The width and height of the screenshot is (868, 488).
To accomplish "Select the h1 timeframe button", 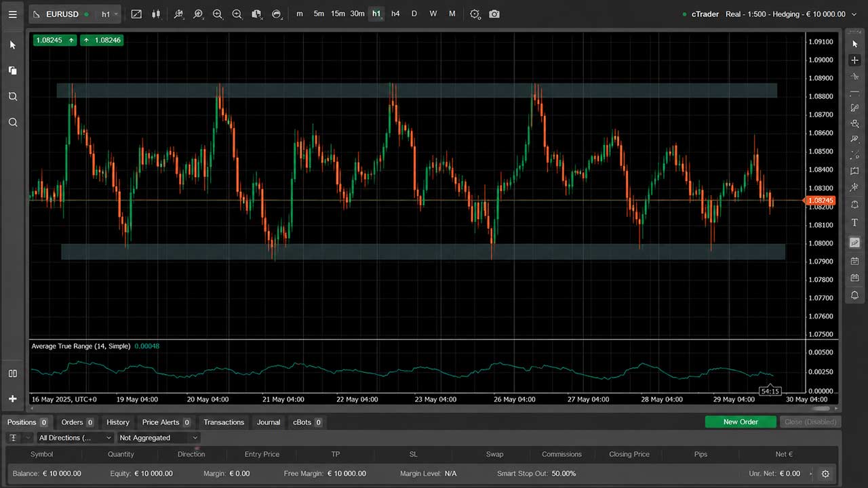I will pyautogui.click(x=376, y=14).
